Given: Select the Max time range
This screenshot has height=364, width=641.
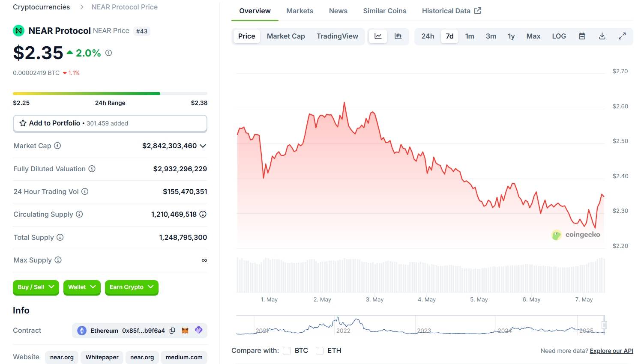Looking at the screenshot, I should 533,36.
